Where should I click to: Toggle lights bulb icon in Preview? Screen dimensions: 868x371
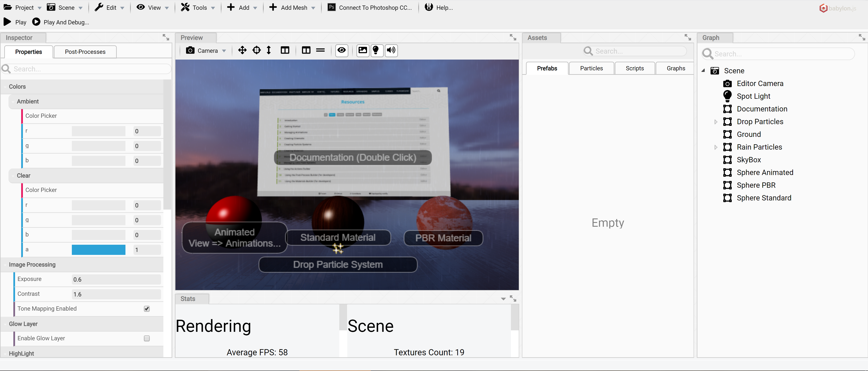coord(376,51)
